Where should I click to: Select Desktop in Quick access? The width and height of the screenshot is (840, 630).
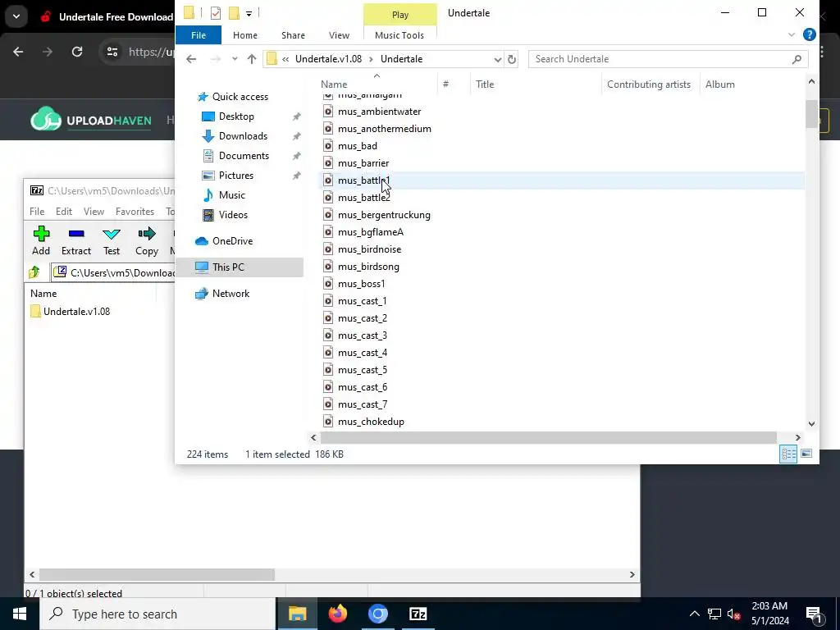click(236, 116)
